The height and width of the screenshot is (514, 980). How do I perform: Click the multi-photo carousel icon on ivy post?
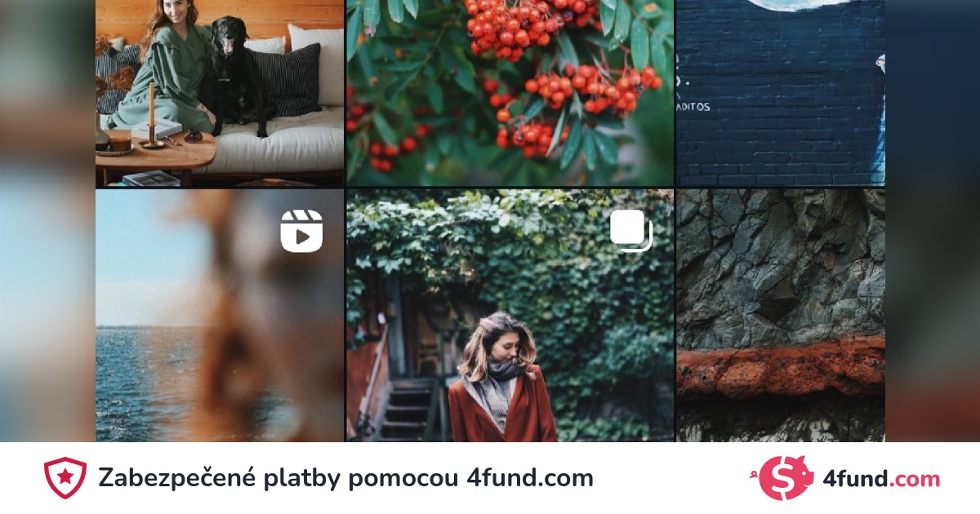point(631,231)
